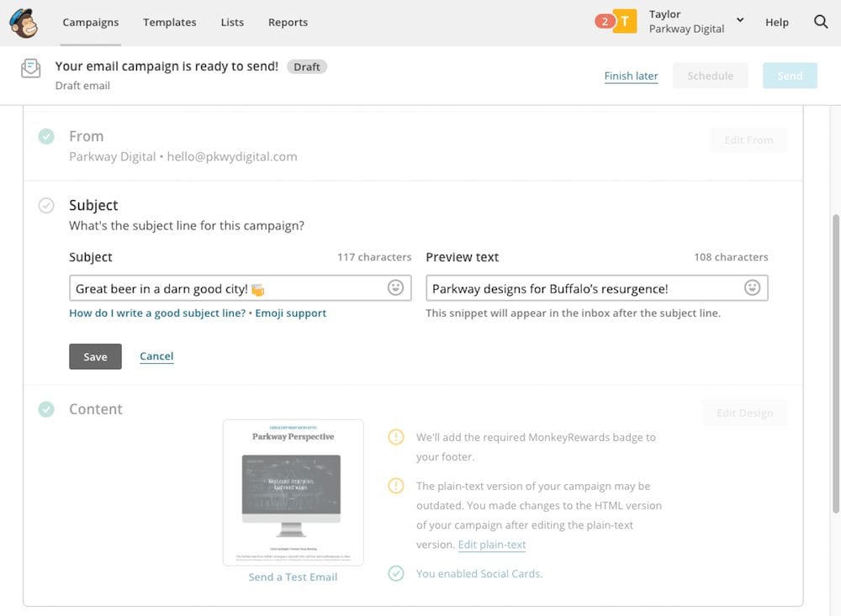Screen dimensions: 841x616
Task: Click into the Subject input field
Action: pyautogui.click(x=241, y=288)
